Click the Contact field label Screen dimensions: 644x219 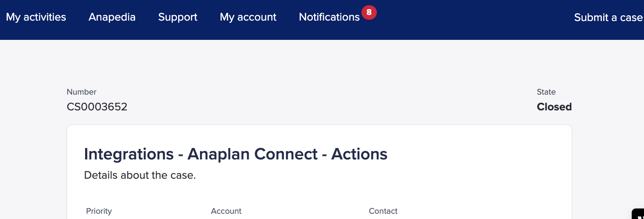(x=383, y=211)
